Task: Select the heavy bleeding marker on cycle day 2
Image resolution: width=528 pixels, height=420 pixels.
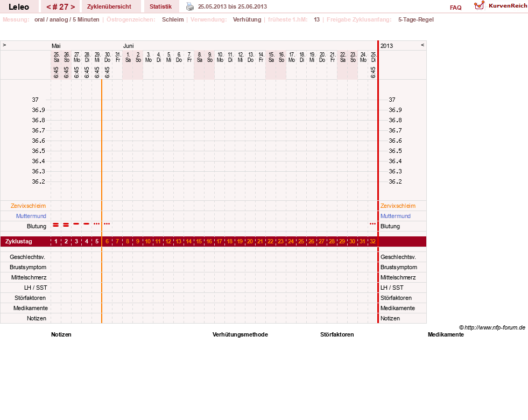Action: (66, 225)
